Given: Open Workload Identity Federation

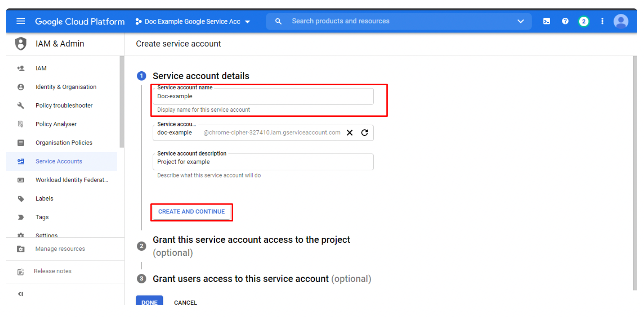Looking at the screenshot, I should [72, 180].
